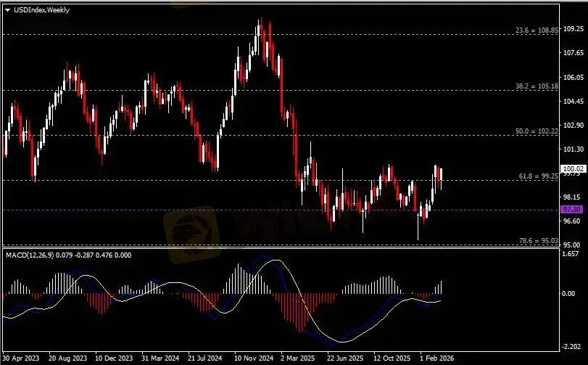This screenshot has height=365, width=588.
Task: Click the 0.00 MACD scale value
Action: (x=568, y=294)
